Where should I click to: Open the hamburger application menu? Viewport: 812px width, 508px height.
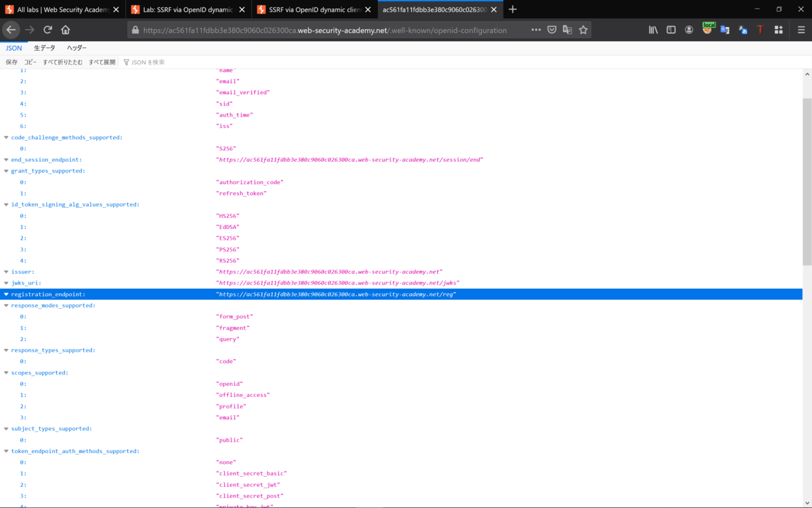800,29
